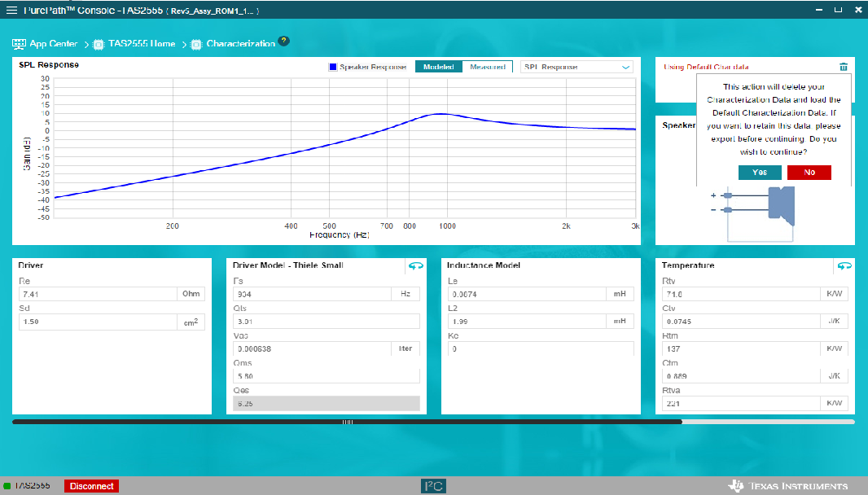Viewport: 868px width, 495px height.
Task: Click the TAS2555 Home chip icon
Action: [99, 44]
